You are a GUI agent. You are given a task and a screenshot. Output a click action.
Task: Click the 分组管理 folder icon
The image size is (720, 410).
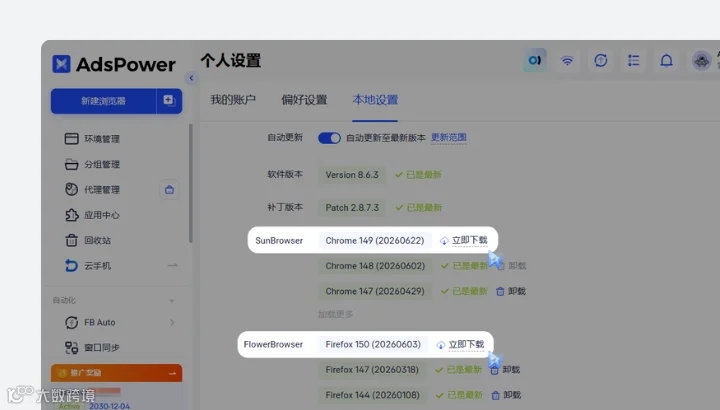(72, 164)
